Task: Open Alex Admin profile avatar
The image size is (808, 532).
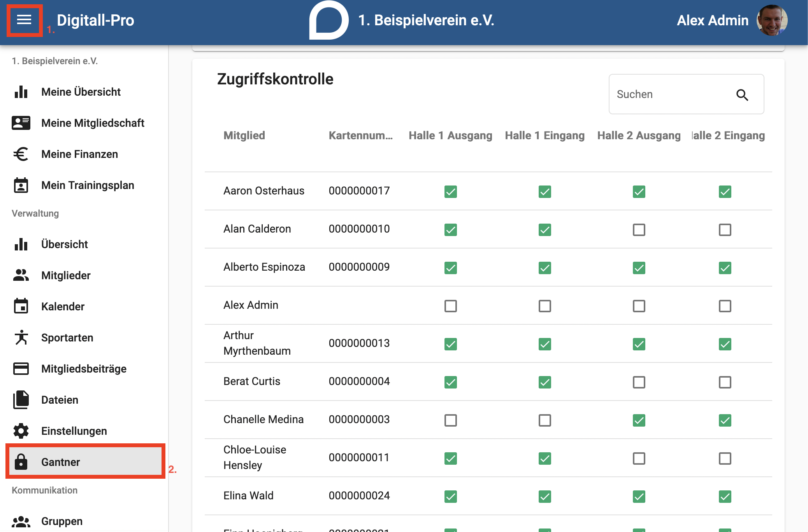Action: (772, 20)
